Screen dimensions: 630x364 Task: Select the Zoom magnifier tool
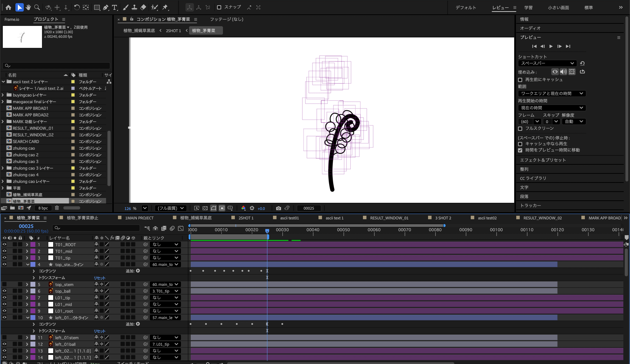pyautogui.click(x=37, y=7)
